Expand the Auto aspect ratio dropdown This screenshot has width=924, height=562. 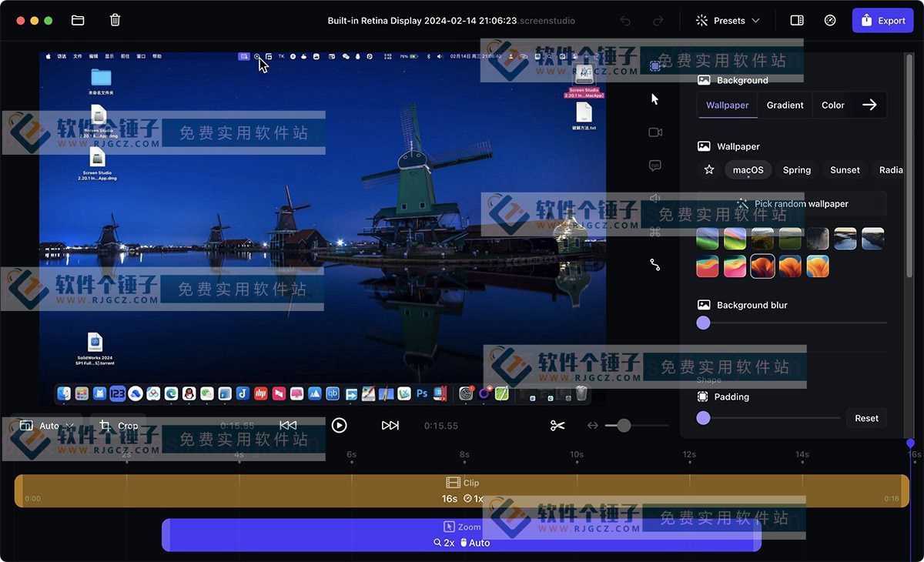pos(48,426)
